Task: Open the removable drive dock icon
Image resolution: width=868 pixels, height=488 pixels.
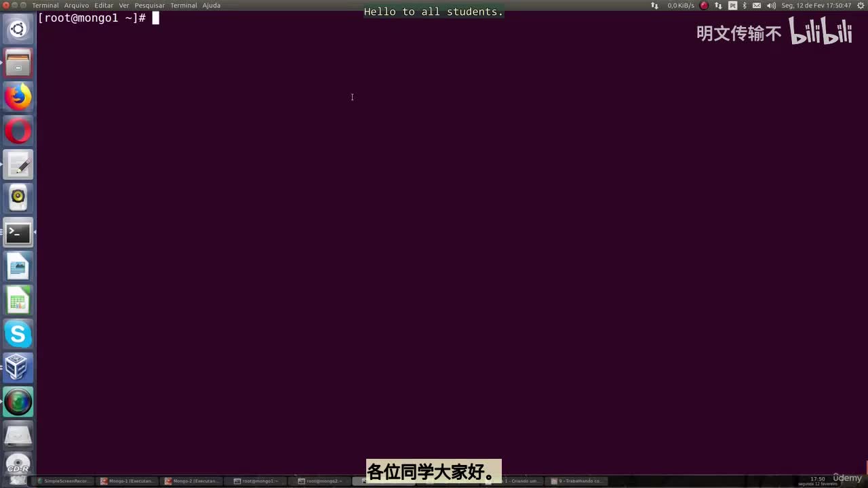Action: point(18,436)
